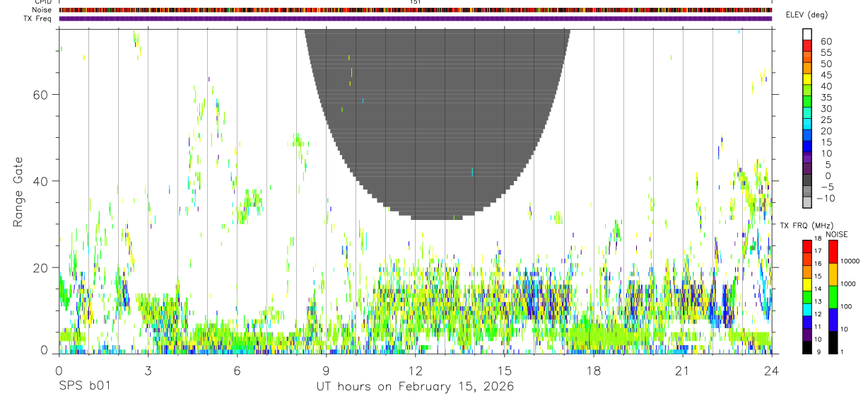Select the light gray bottom swatch of ELEV bar

point(807,202)
